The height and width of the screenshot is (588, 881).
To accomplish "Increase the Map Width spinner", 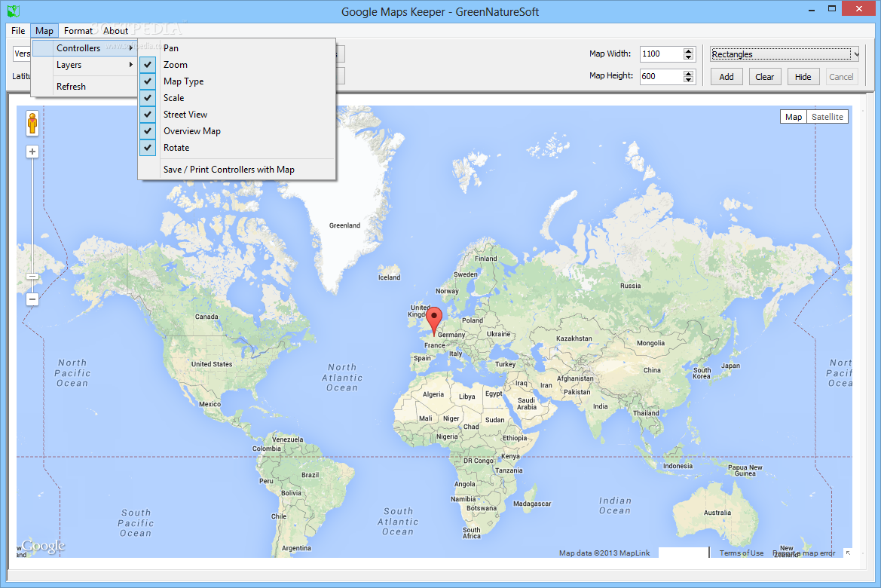I will (689, 51).
